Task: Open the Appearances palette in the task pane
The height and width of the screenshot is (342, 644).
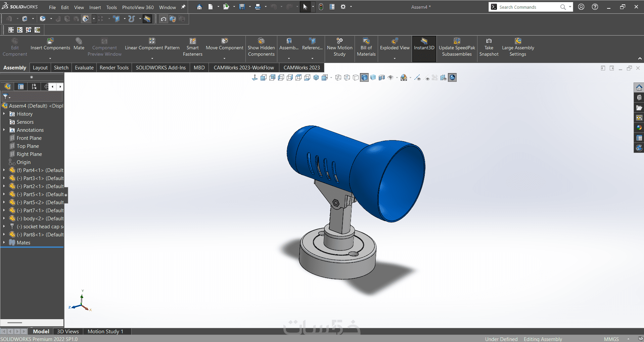Action: click(639, 128)
